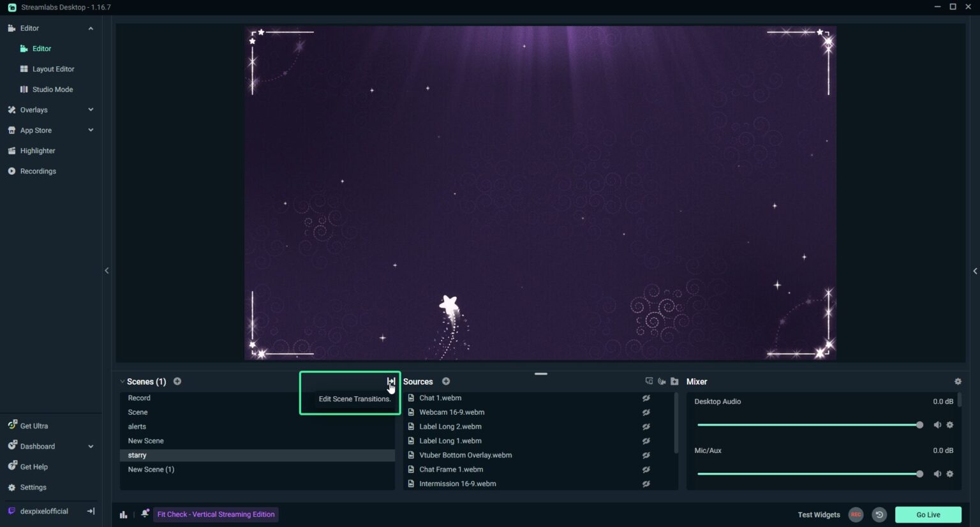Switch to Studio Mode
The width and height of the screenshot is (980, 527).
(52, 89)
